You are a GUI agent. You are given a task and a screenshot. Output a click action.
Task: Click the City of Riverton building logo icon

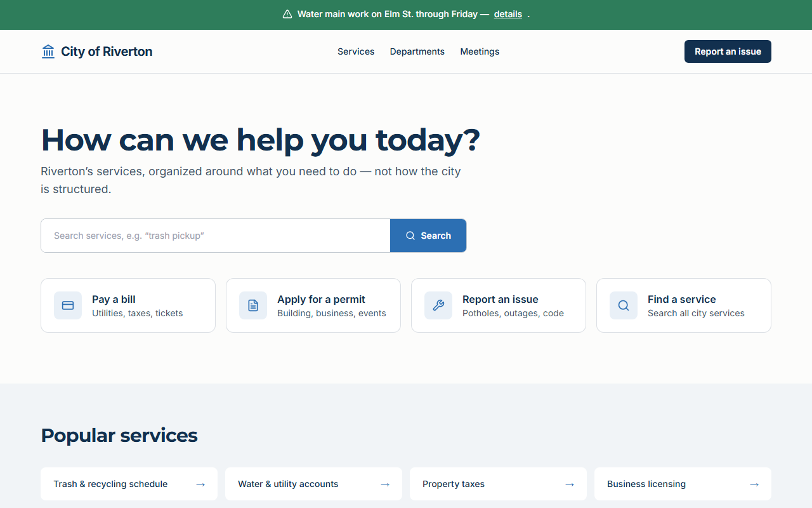48,51
